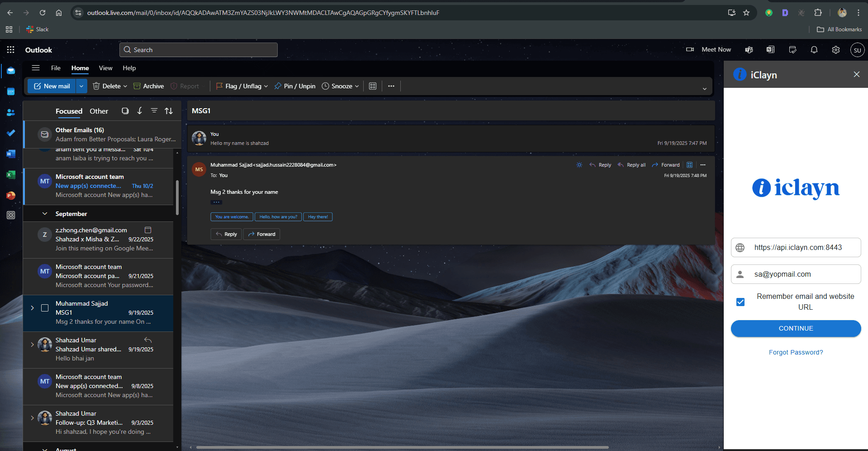Viewport: 868px width, 451px height.
Task: Click jump-to-date down arrow icon
Action: click(x=140, y=111)
